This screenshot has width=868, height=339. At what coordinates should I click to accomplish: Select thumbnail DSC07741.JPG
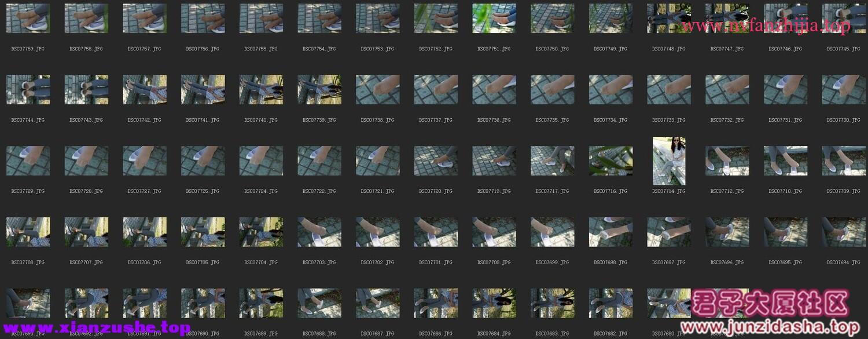pos(203,89)
